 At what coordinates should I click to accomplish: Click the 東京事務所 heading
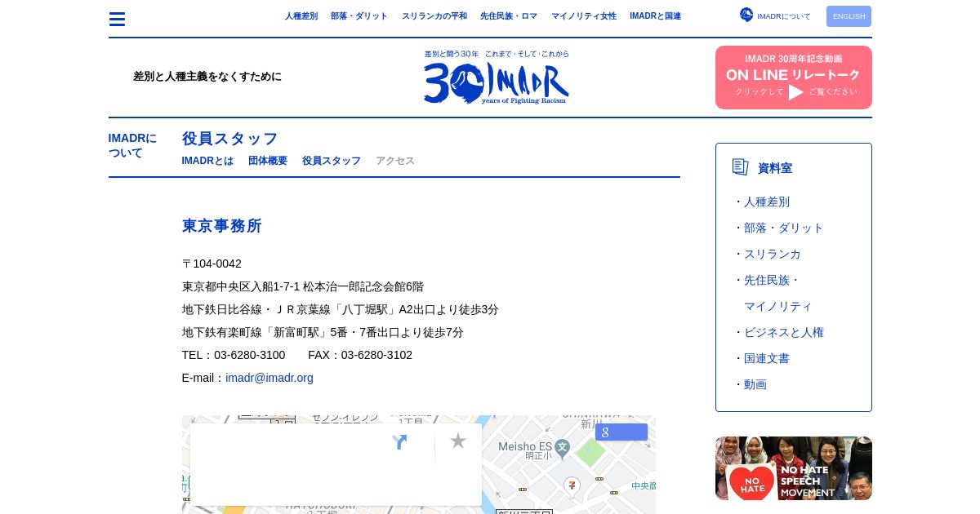click(222, 226)
